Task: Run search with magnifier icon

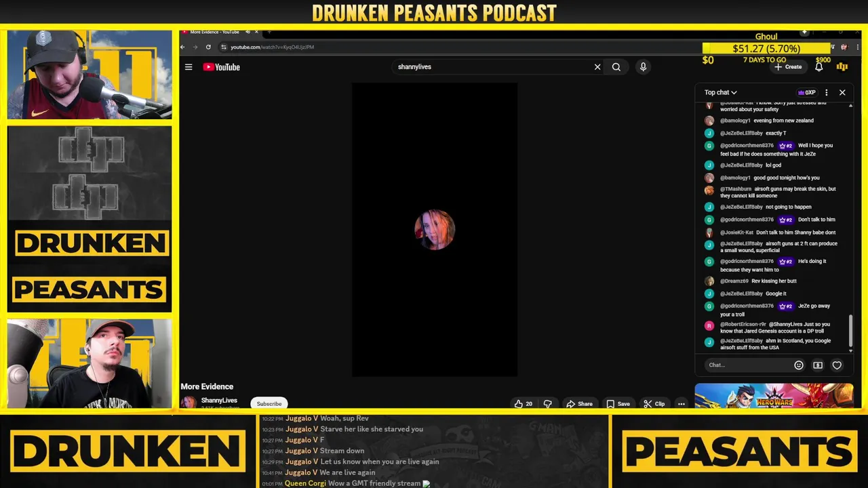Action: (616, 67)
